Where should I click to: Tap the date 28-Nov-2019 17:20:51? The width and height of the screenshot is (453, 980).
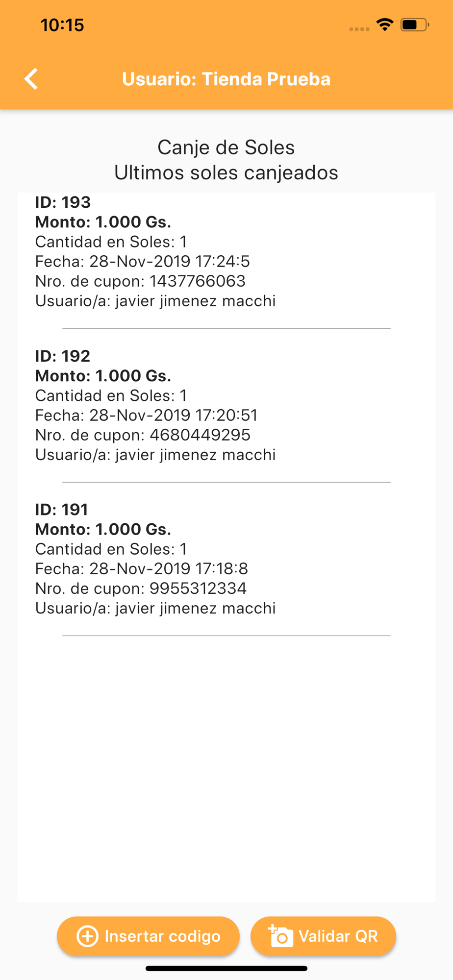[x=173, y=415]
